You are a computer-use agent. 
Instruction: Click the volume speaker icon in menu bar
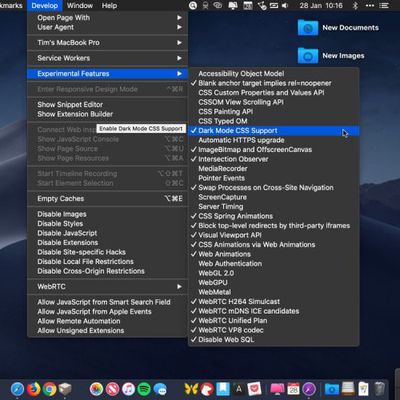pyautogui.click(x=285, y=6)
